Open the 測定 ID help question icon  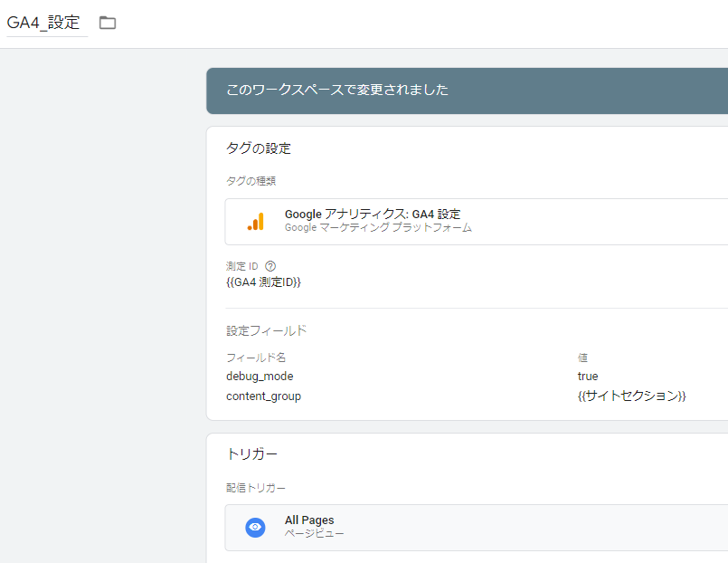pyautogui.click(x=270, y=266)
